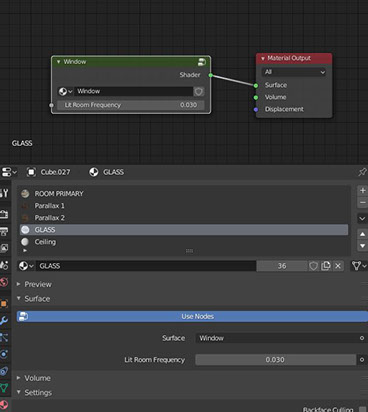This screenshot has width=368, height=412.
Task: Open the browse material dropdown beside GLASS
Action: 26,266
